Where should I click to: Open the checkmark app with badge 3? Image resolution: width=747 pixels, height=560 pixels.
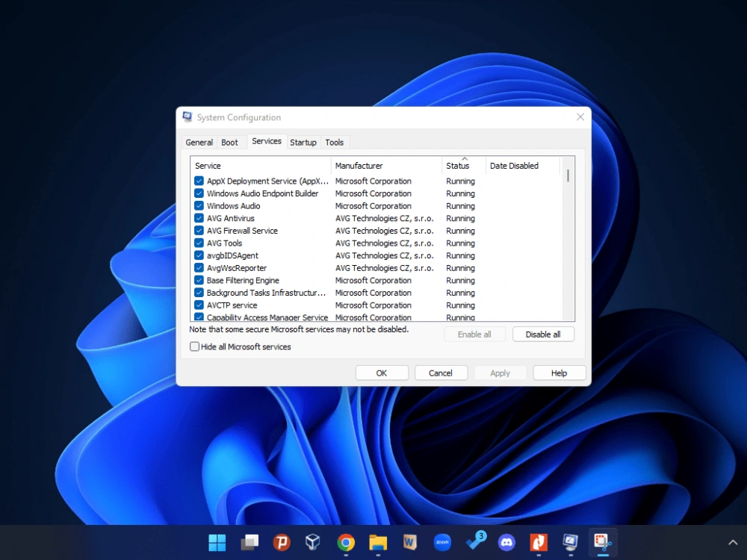(x=475, y=541)
